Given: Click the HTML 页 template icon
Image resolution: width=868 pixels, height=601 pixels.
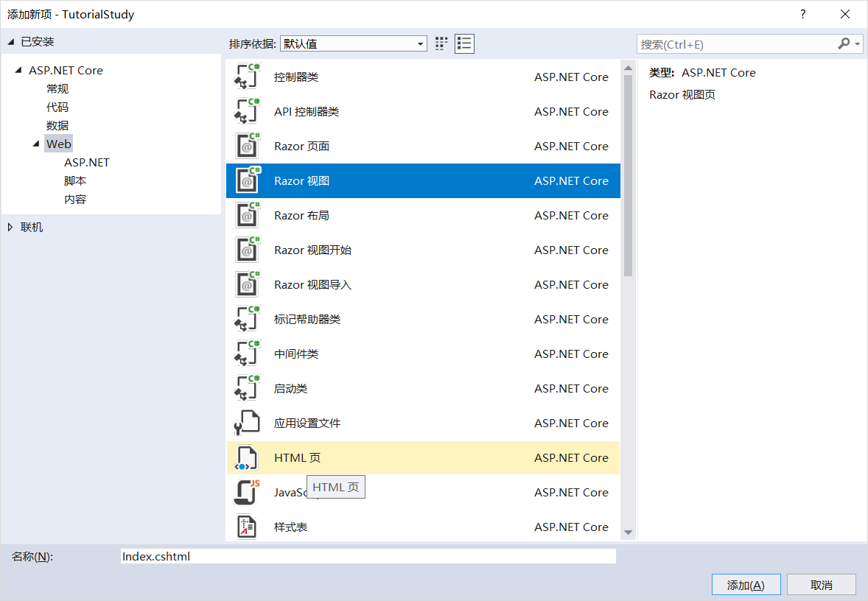Looking at the screenshot, I should pos(247,457).
